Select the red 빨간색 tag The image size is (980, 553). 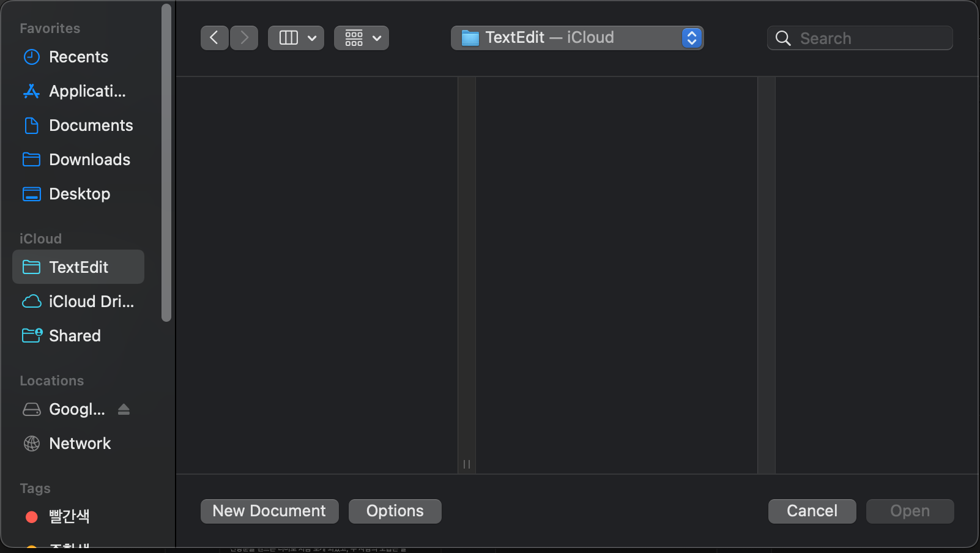click(x=78, y=517)
